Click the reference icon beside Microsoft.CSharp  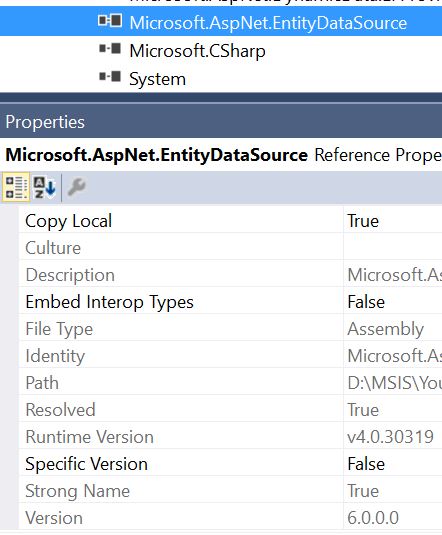click(110, 49)
